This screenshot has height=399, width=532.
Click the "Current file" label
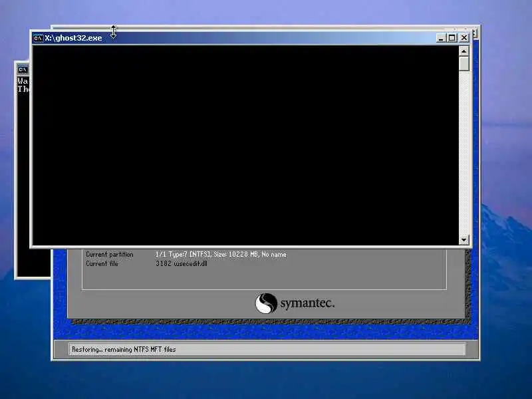click(102, 263)
